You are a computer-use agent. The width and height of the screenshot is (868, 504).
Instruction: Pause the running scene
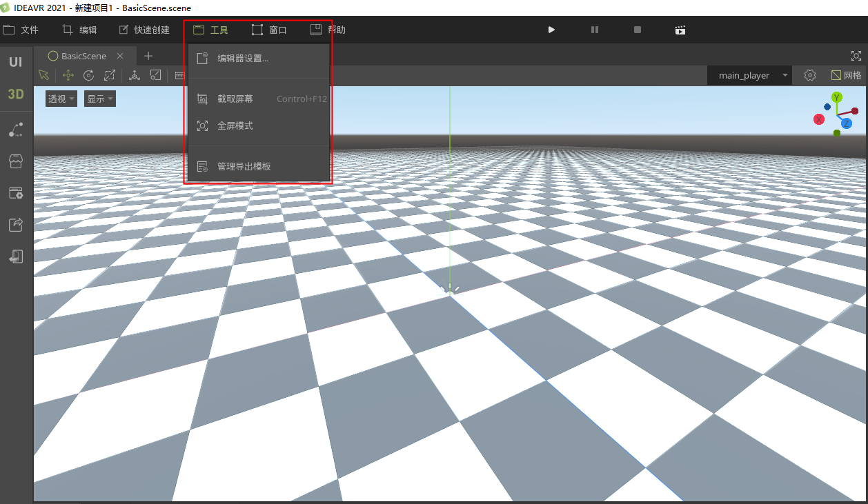(595, 30)
